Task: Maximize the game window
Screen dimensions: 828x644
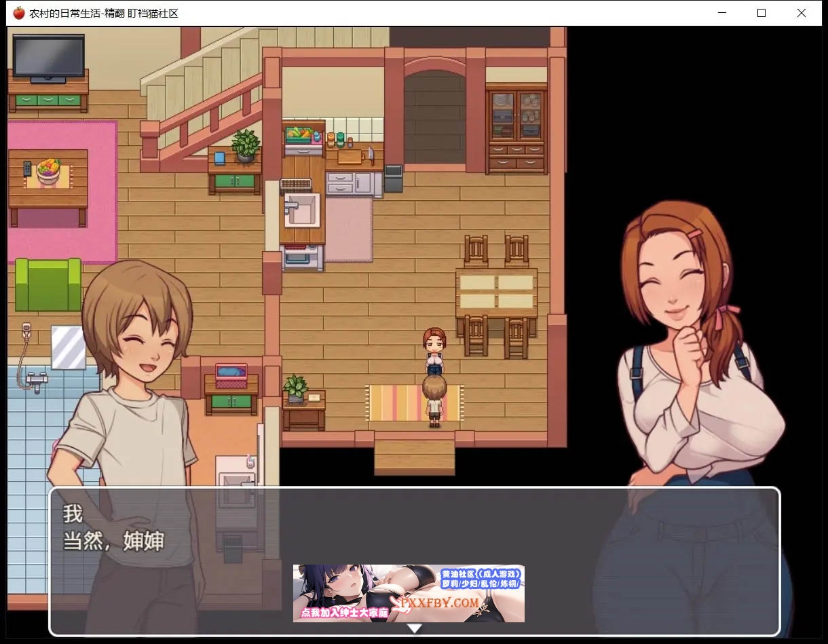Action: 761,13
